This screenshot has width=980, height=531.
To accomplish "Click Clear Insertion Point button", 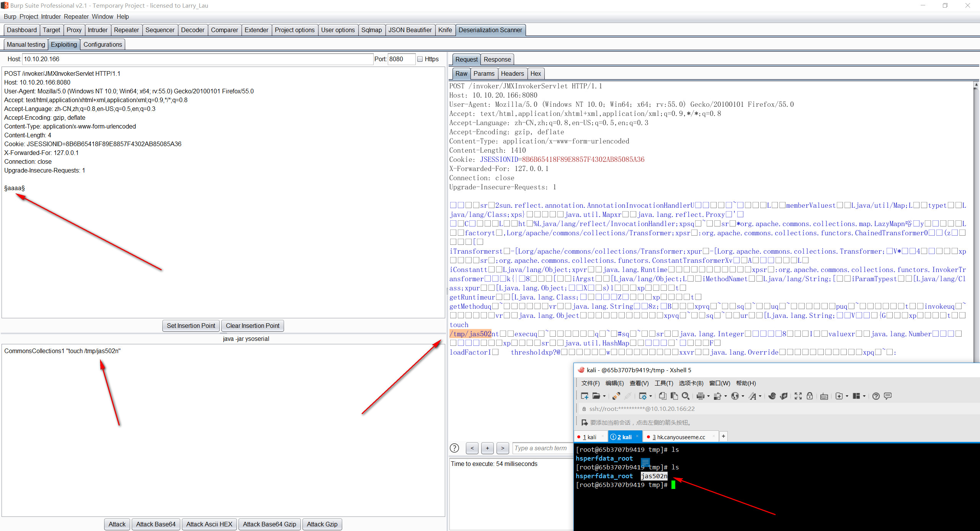I will (x=253, y=326).
